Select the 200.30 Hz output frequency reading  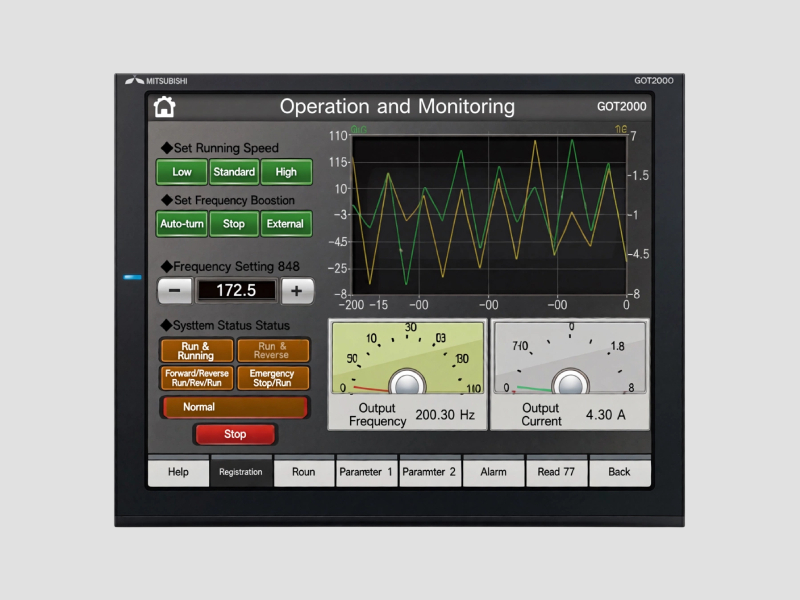pos(445,415)
